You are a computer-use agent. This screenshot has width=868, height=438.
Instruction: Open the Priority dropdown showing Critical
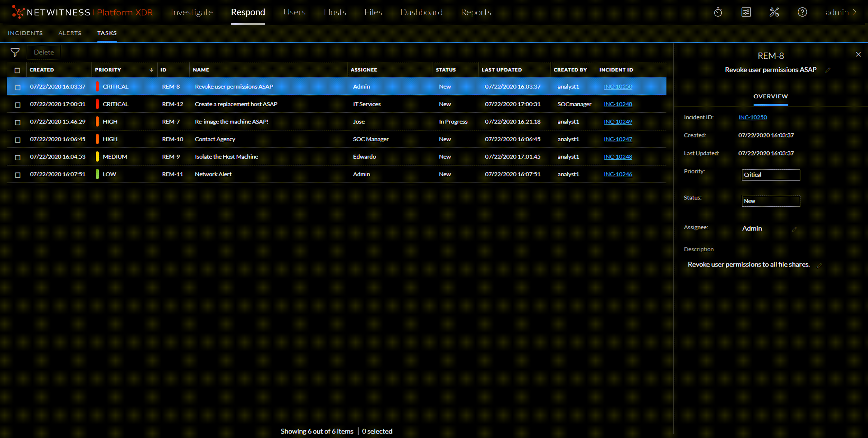[x=771, y=174]
